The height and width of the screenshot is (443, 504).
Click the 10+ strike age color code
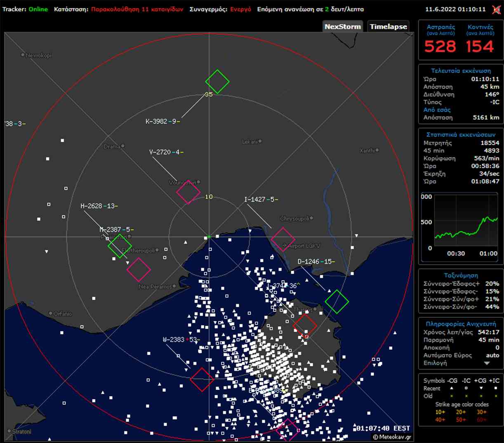[440, 412]
